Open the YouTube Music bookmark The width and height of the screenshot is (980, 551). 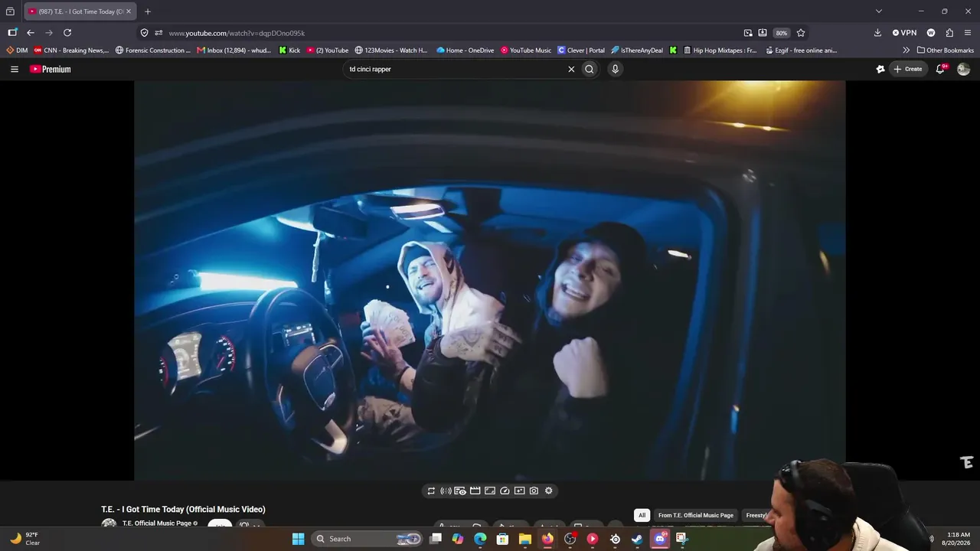tap(526, 51)
